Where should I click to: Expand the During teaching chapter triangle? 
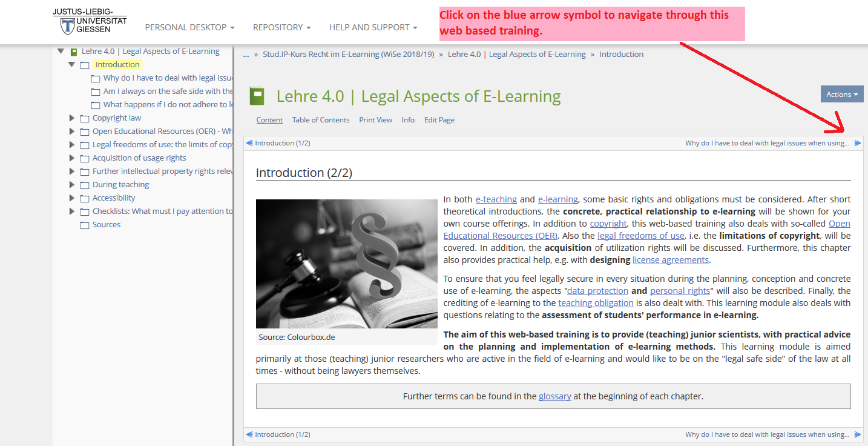(72, 185)
